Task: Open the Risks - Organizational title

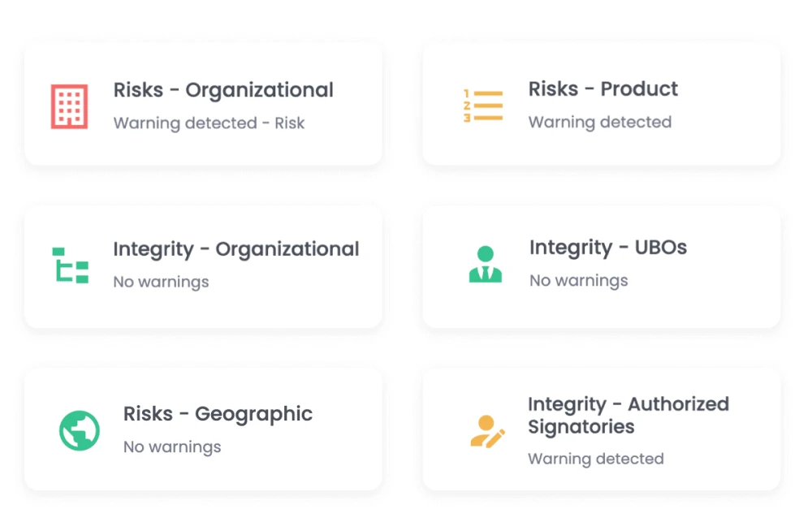Action: pyautogui.click(x=223, y=90)
